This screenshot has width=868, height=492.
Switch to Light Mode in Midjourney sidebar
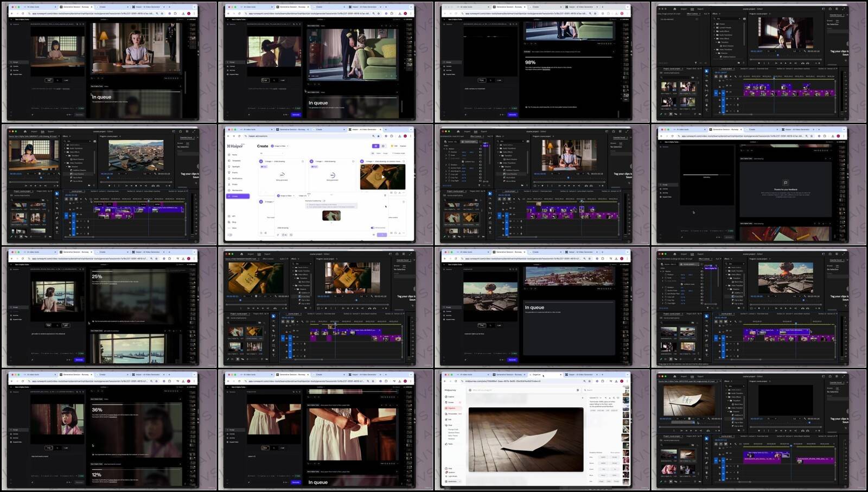[x=452, y=476]
